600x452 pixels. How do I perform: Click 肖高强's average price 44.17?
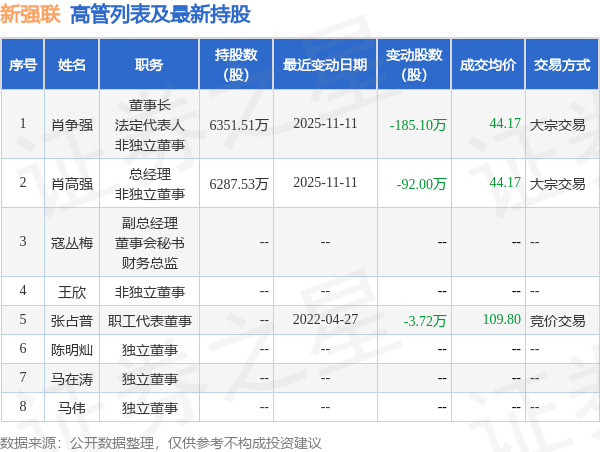pyautogui.click(x=505, y=182)
